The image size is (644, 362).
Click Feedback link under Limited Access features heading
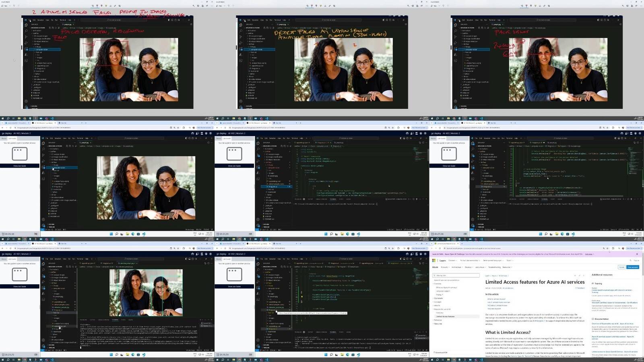(580, 288)
